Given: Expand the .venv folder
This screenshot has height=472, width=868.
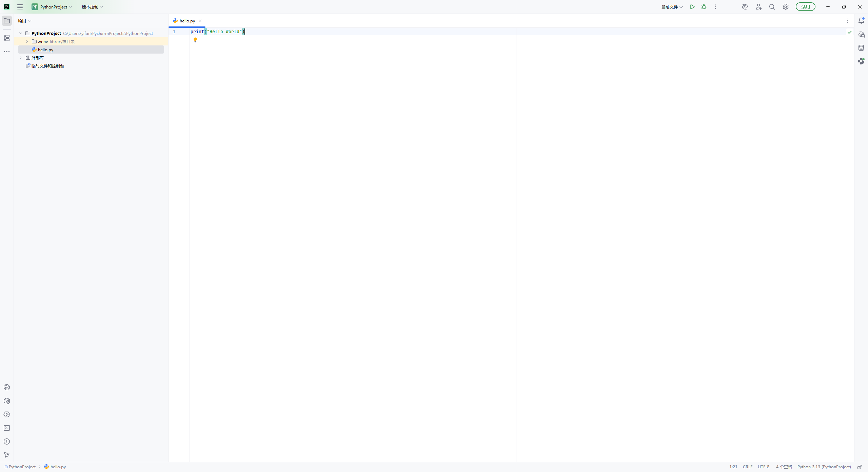Looking at the screenshot, I should pyautogui.click(x=27, y=41).
